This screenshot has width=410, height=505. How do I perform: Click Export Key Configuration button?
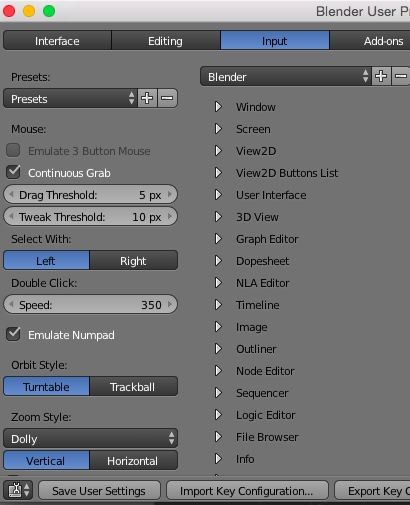(372, 490)
